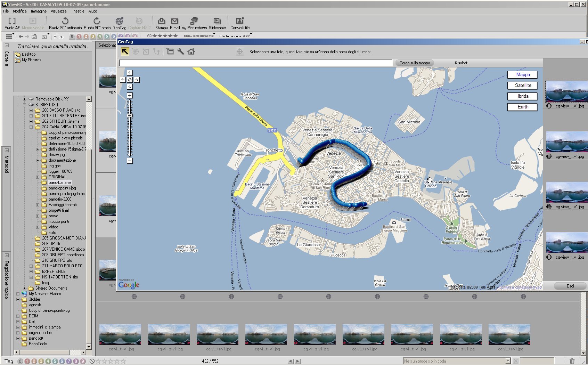This screenshot has width=588, height=365.
Task: Open the Modifica menu
Action: coord(20,11)
